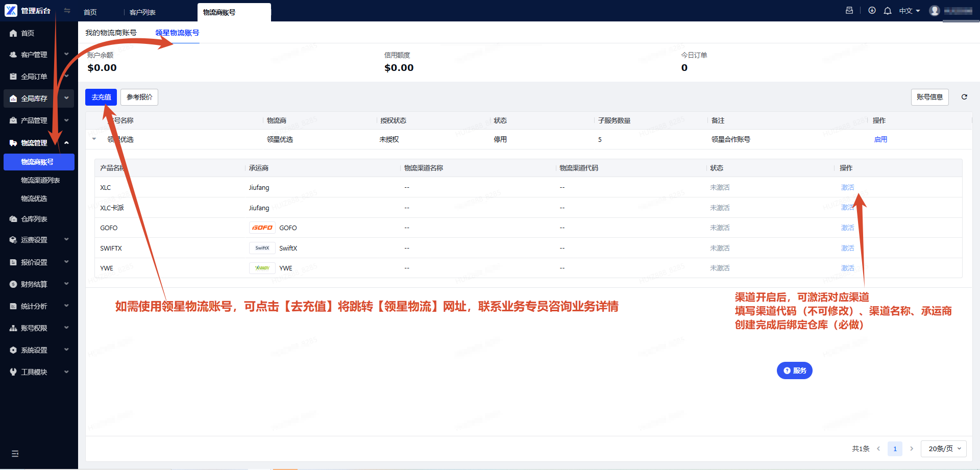
Task: Click the home icon beside 首页 in sidebar
Action: pos(13,33)
